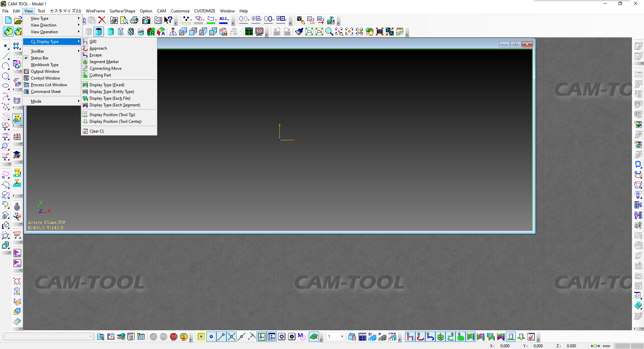This screenshot has width=644, height=349.
Task: Toggle tool tip position button in bottom toolbar
Action: point(511,337)
